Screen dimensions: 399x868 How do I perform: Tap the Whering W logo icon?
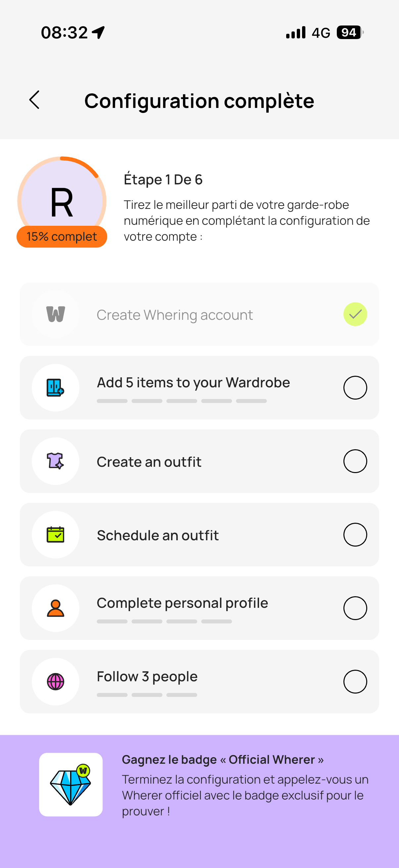56,314
